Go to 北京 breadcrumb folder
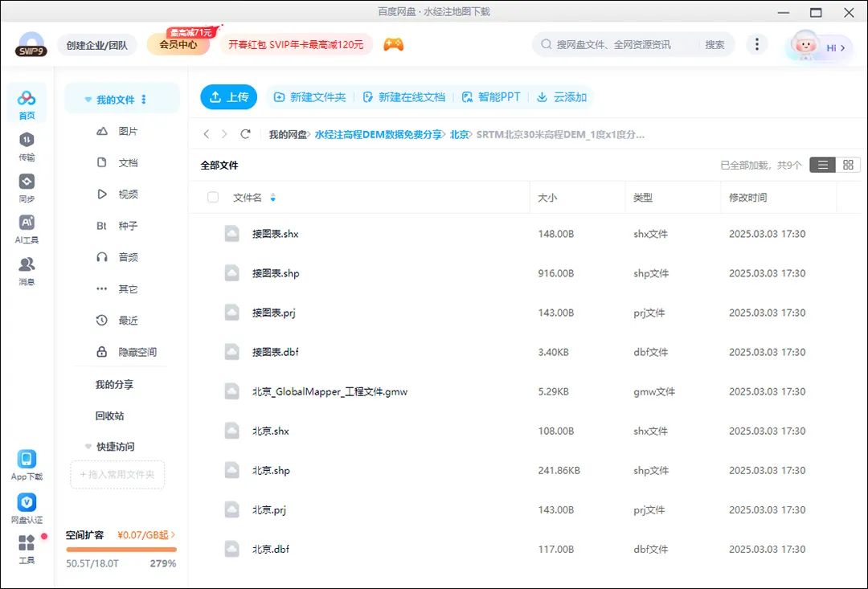This screenshot has height=589, width=868. 459,134
